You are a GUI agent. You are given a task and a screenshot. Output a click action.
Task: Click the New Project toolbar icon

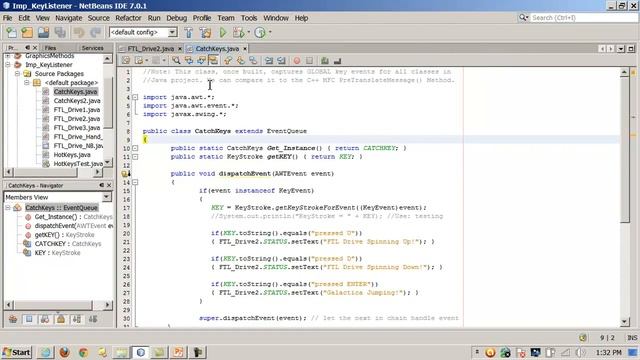point(27,32)
